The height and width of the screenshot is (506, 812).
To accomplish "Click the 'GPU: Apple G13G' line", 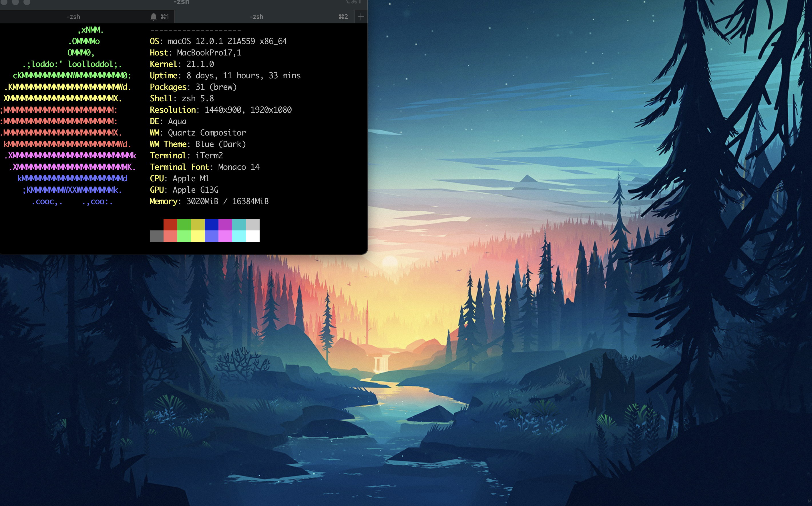I will [x=184, y=190].
